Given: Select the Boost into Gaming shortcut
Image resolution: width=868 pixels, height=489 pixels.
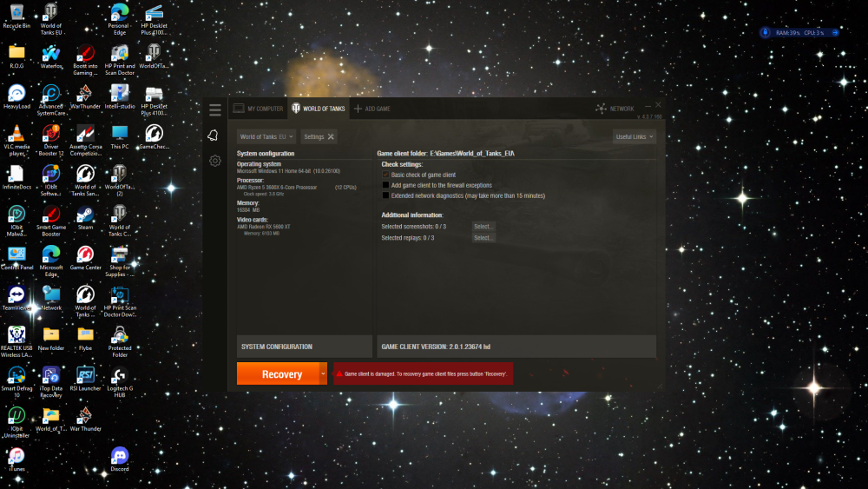Looking at the screenshot, I should pos(85,60).
